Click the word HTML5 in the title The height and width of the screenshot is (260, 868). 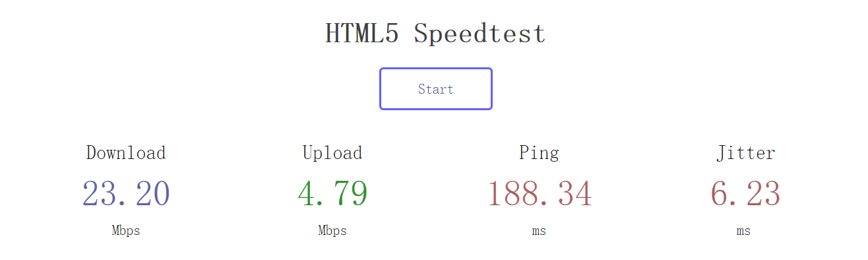(x=362, y=33)
